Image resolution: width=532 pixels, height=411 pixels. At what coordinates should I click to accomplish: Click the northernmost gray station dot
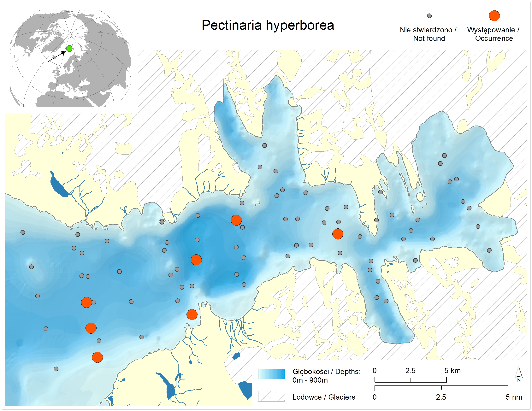pyautogui.click(x=264, y=145)
